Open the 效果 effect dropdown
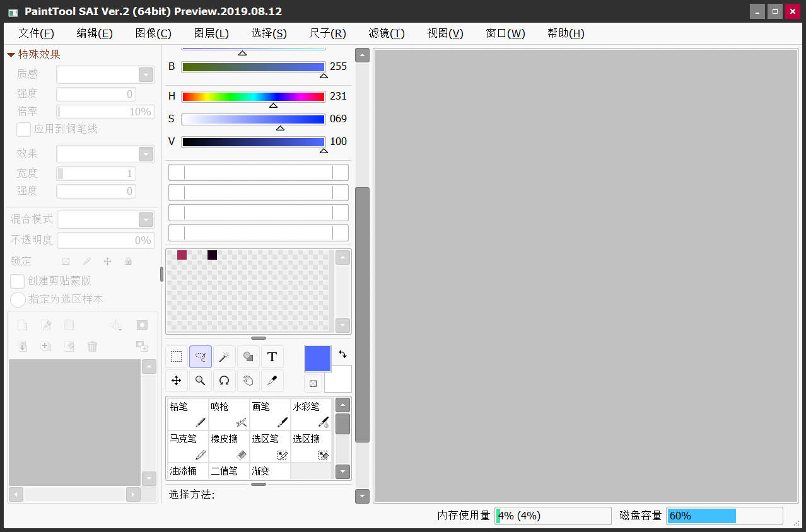This screenshot has height=532, width=806. point(146,154)
